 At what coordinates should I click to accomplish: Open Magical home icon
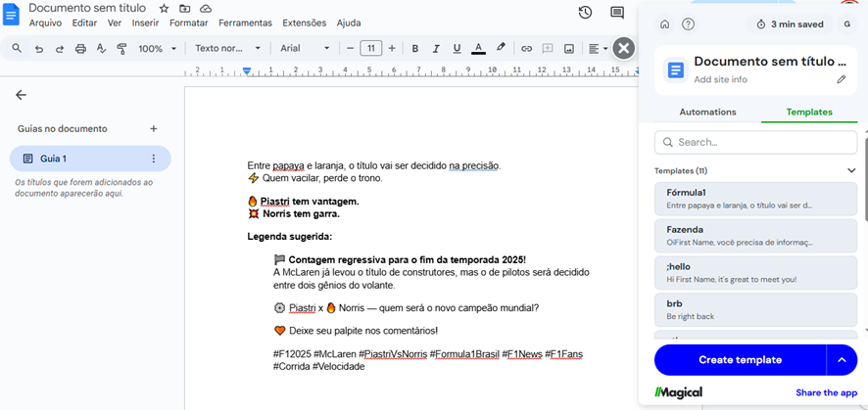pos(665,24)
